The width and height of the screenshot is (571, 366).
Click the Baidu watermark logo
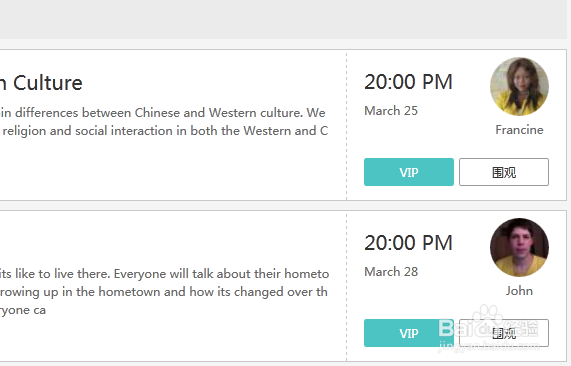tap(488, 327)
